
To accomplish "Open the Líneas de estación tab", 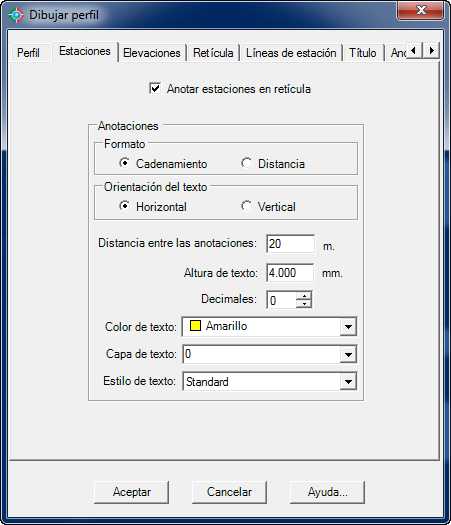I will point(291,53).
